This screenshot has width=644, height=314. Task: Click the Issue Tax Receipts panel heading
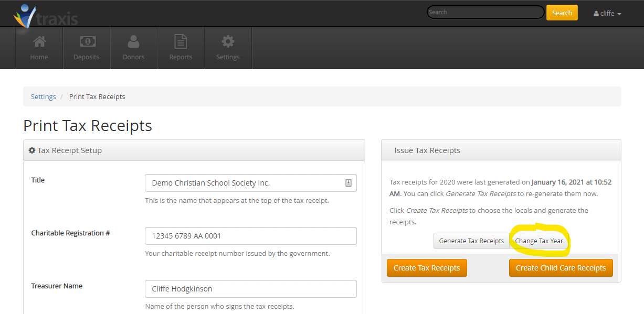point(427,150)
